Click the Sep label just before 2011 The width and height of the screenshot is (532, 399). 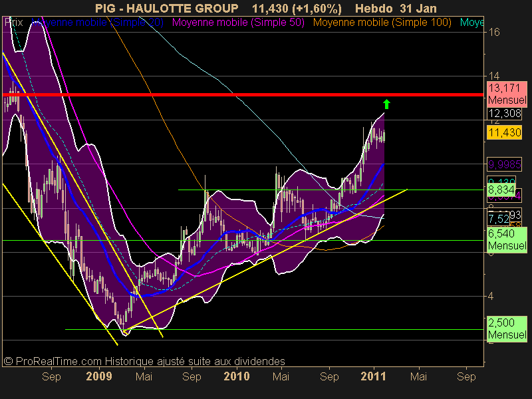coord(329,376)
